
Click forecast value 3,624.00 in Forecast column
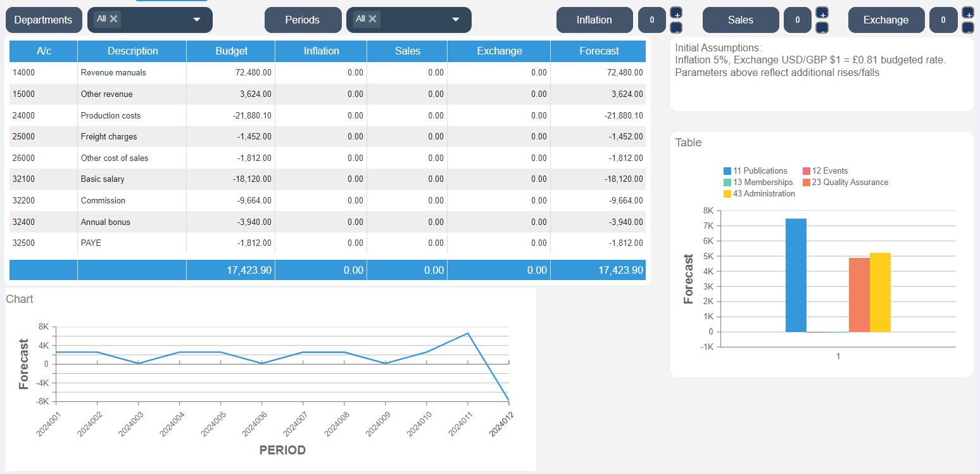(627, 94)
